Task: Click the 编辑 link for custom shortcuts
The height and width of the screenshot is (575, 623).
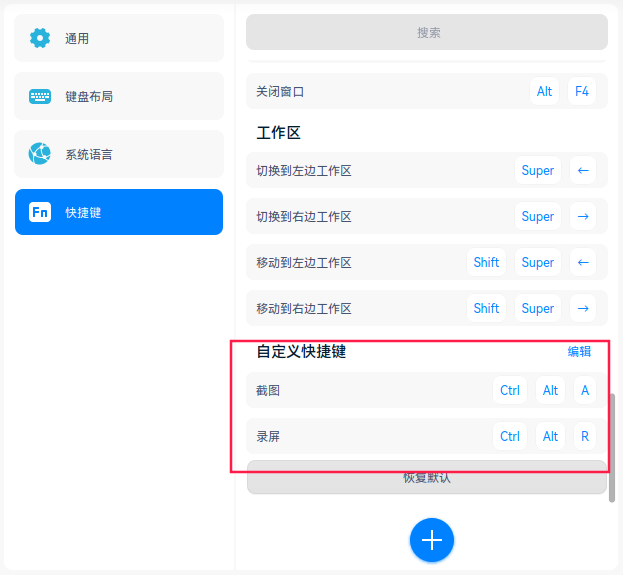Action: (579, 351)
